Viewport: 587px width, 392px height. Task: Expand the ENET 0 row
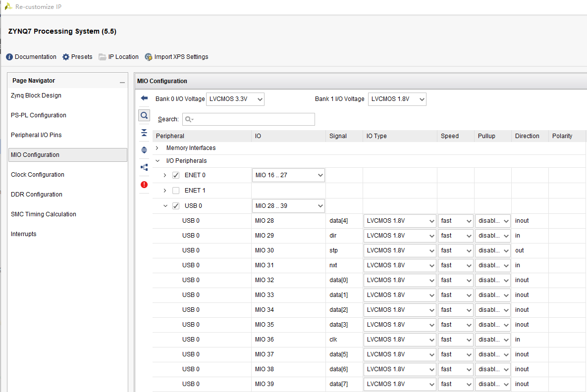(x=165, y=175)
